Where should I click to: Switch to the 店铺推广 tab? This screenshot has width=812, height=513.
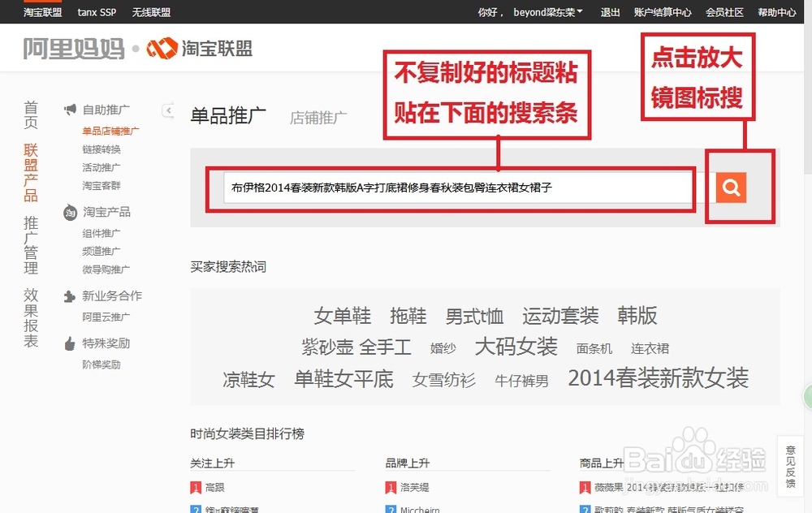pos(318,118)
